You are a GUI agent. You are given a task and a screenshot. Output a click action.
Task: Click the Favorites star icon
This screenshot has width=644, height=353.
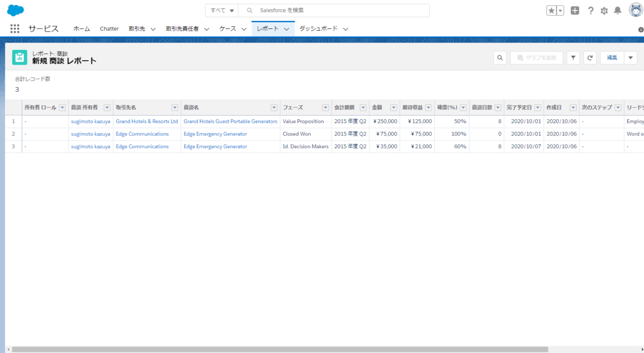tap(551, 11)
